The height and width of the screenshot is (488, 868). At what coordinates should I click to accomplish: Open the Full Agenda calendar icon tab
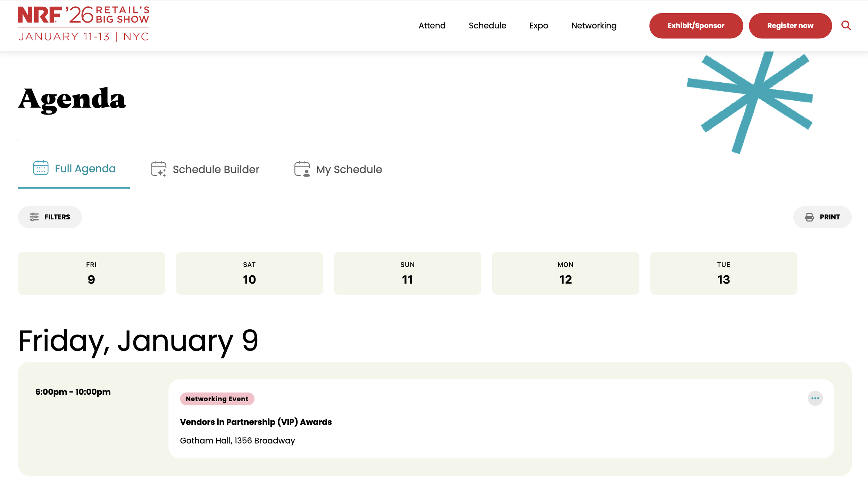coord(41,168)
